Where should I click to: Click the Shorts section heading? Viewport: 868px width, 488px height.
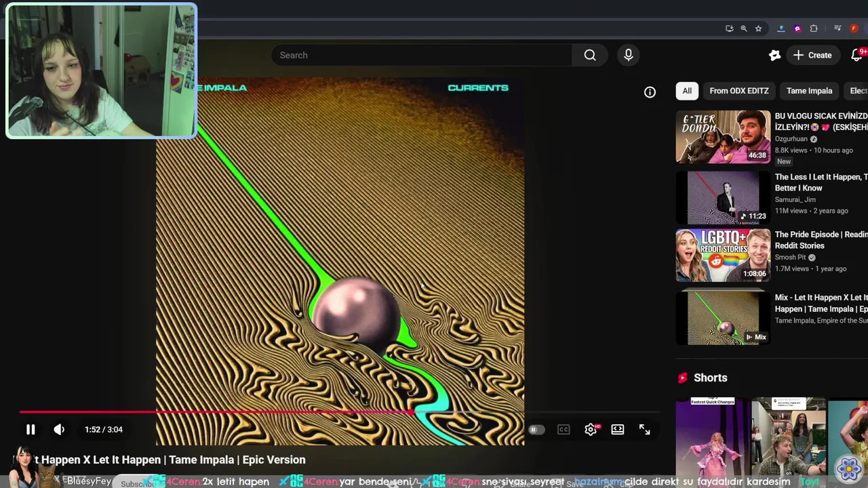click(710, 378)
